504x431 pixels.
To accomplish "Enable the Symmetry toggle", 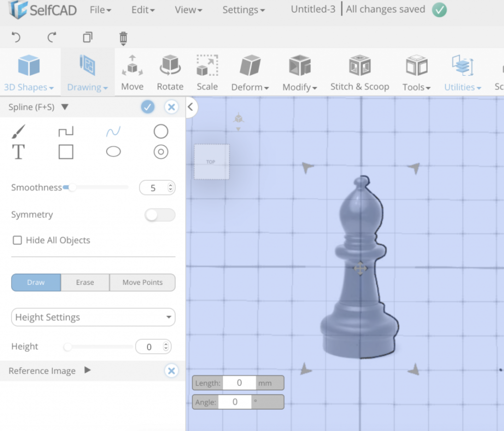I will pyautogui.click(x=159, y=215).
